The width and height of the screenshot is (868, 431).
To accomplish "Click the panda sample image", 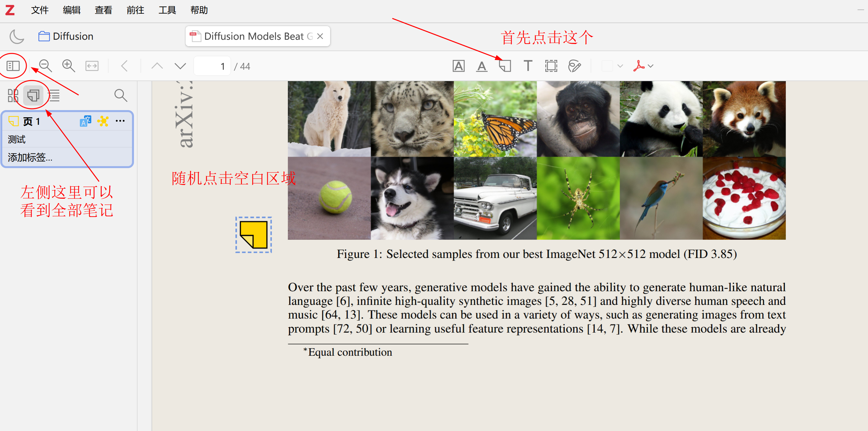I will (661, 119).
